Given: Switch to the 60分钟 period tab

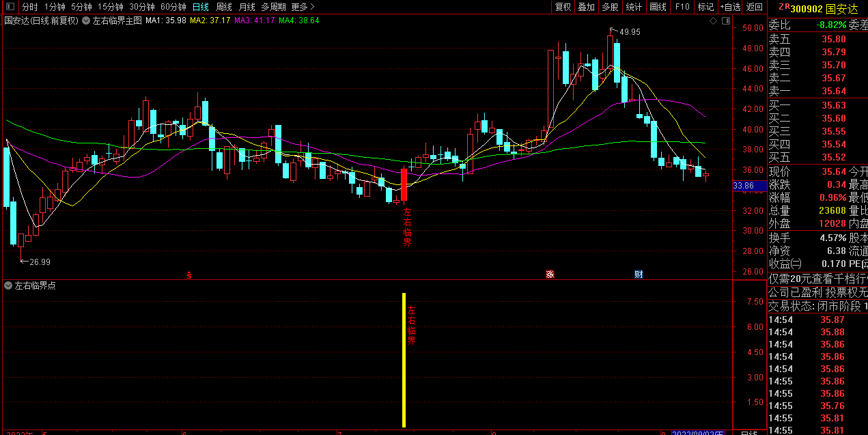Looking at the screenshot, I should click(x=173, y=7).
